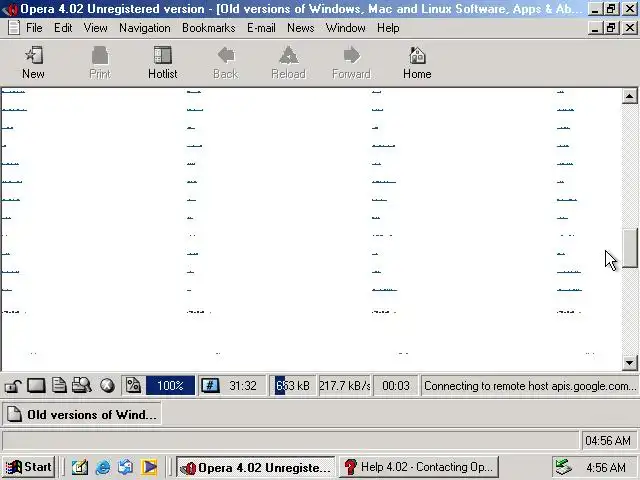Minimize the inner document window
Viewport: 640px width, 480px height.
click(x=595, y=28)
